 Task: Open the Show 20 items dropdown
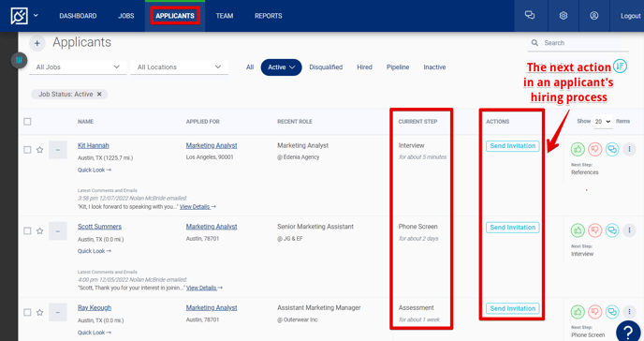[x=603, y=122]
